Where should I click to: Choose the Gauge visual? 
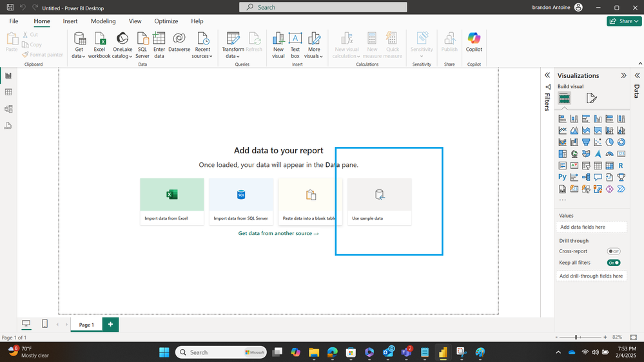point(609,154)
